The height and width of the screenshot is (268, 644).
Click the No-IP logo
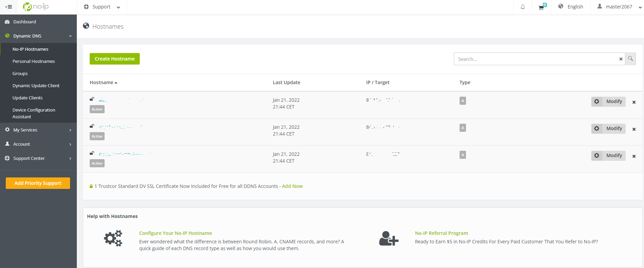click(36, 7)
